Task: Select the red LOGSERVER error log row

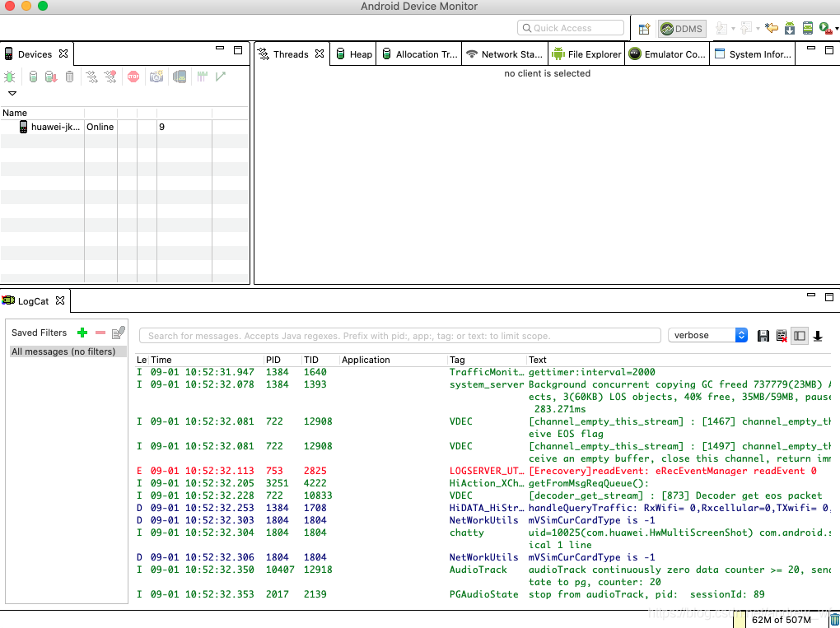Action: (x=483, y=471)
